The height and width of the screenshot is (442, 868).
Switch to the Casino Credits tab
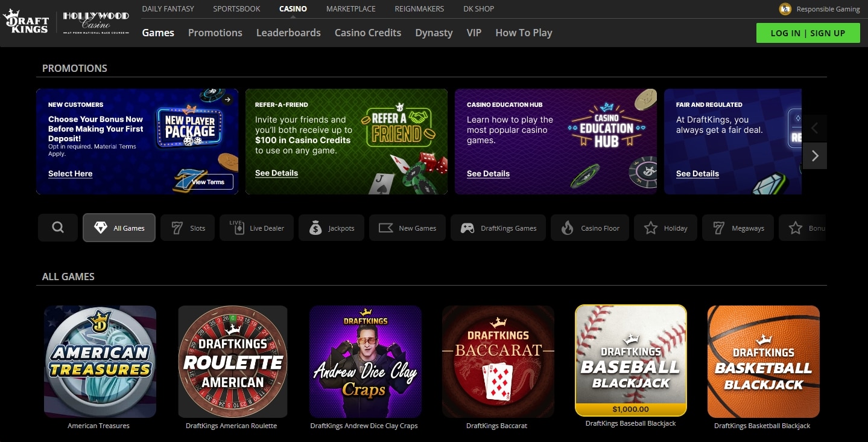[368, 33]
